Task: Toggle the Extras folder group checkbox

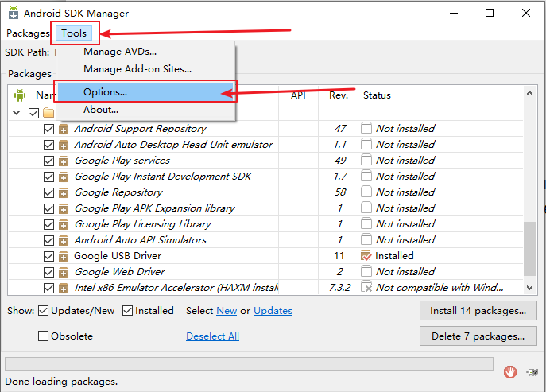Action: tap(33, 113)
